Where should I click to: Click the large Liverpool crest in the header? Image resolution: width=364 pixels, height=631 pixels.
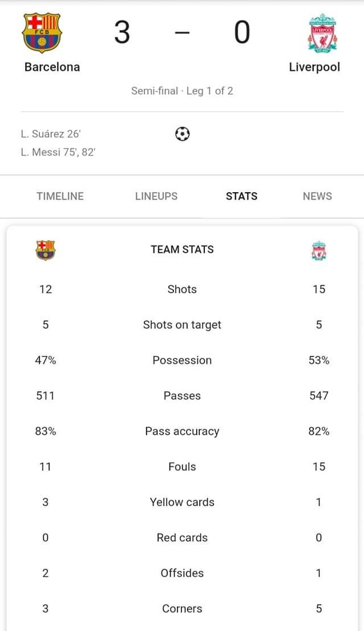point(322,33)
